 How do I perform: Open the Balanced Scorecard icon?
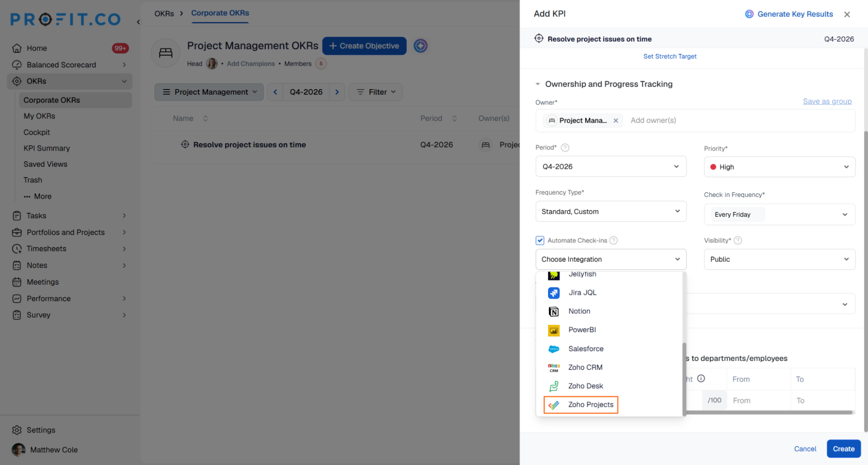coord(17,65)
